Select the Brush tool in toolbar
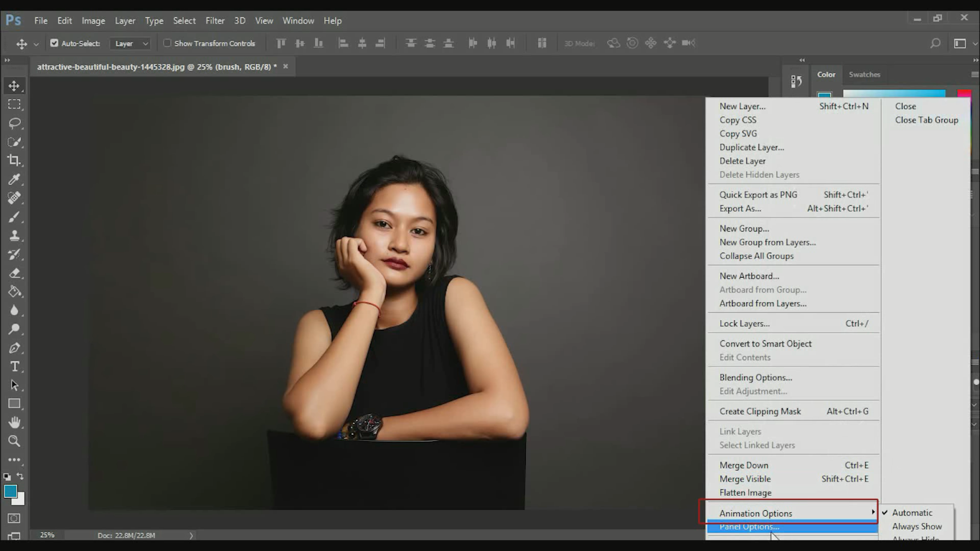This screenshot has height=551, width=980. coord(14,217)
